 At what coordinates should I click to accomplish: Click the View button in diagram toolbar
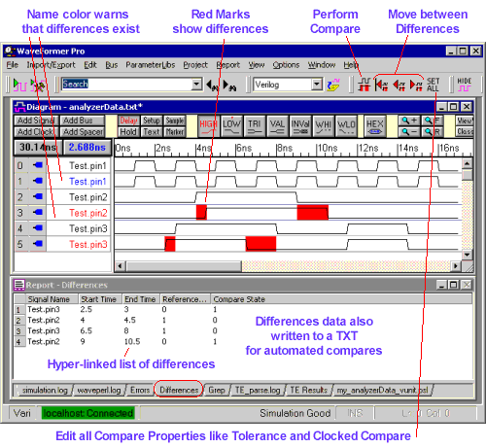465,121
